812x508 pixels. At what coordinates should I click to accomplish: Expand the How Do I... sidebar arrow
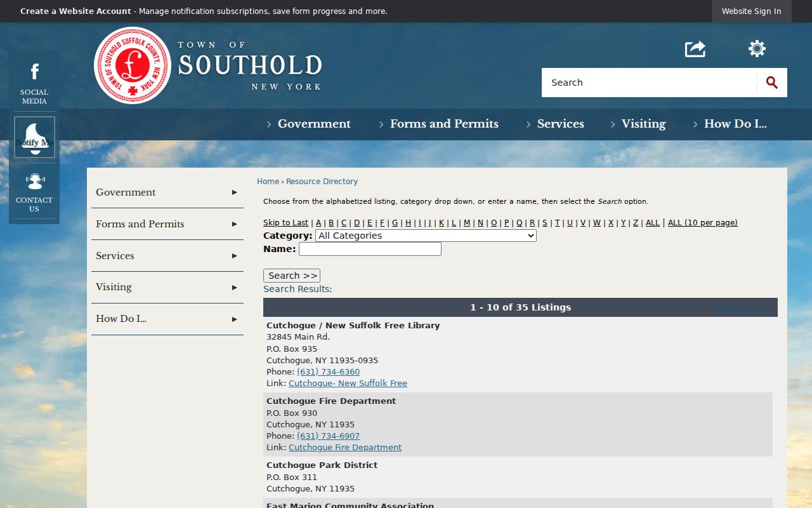tap(235, 319)
